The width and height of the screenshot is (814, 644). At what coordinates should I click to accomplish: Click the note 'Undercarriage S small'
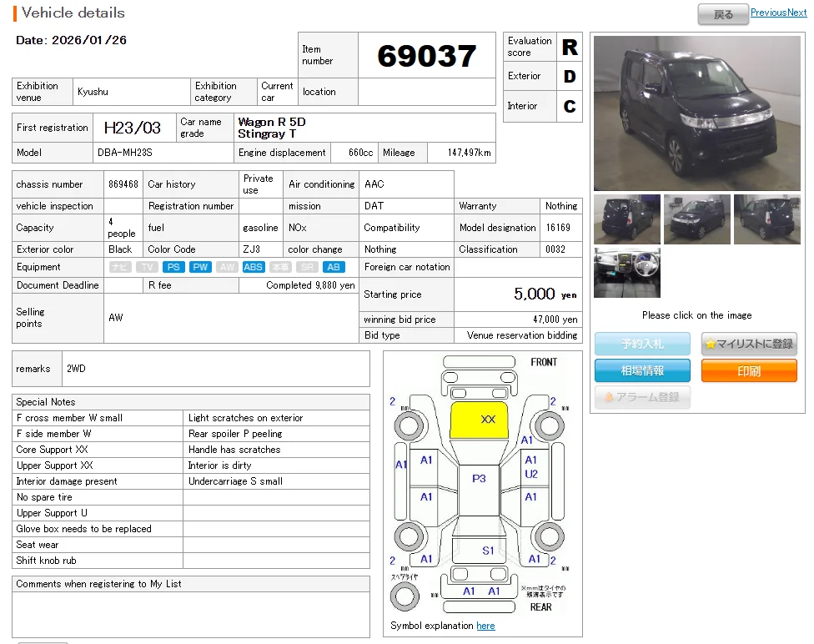(235, 481)
